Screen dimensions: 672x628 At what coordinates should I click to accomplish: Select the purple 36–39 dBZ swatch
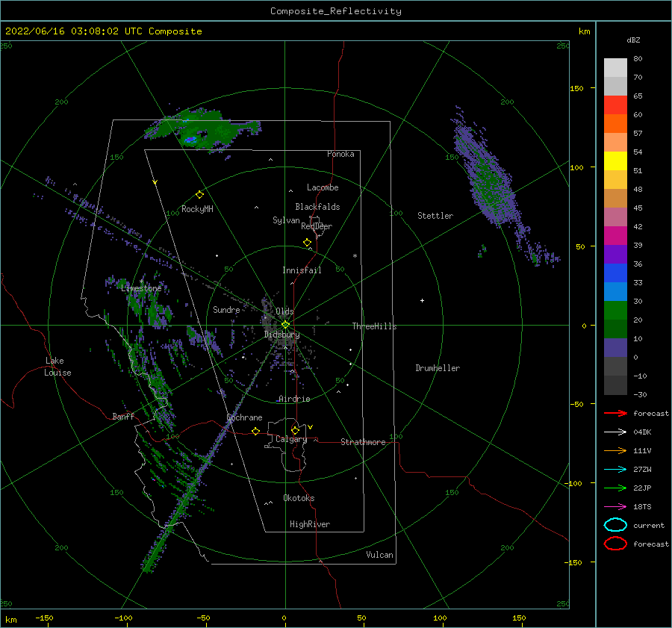tap(615, 255)
